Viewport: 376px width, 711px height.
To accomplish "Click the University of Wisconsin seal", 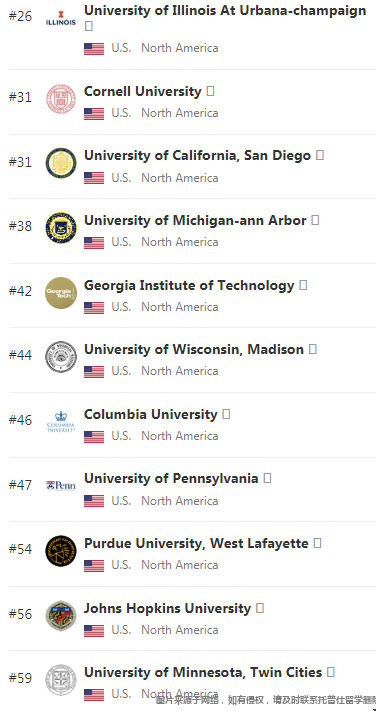I will tap(61, 357).
